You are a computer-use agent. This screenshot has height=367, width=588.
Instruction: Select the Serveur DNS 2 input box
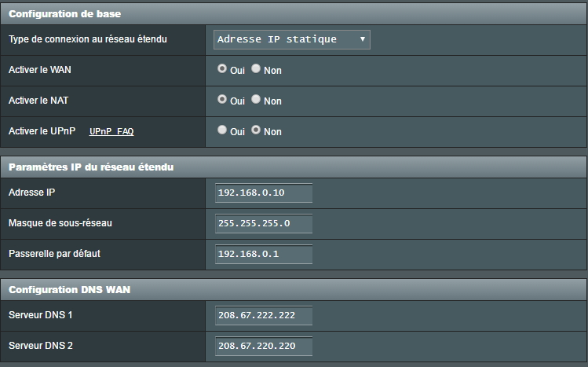coord(264,346)
